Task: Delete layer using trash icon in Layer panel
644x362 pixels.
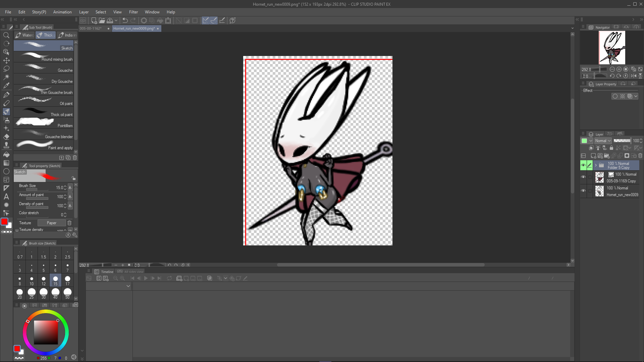Action: pyautogui.click(x=640, y=156)
